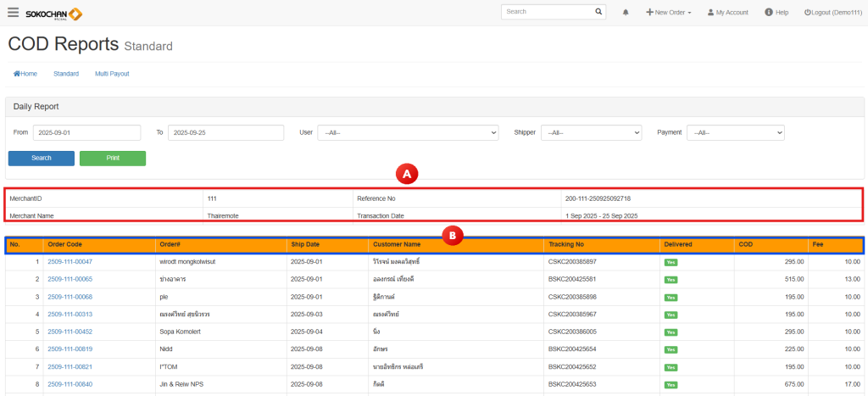The image size is (868, 396).
Task: Open the Shipper dropdown
Action: pyautogui.click(x=591, y=133)
